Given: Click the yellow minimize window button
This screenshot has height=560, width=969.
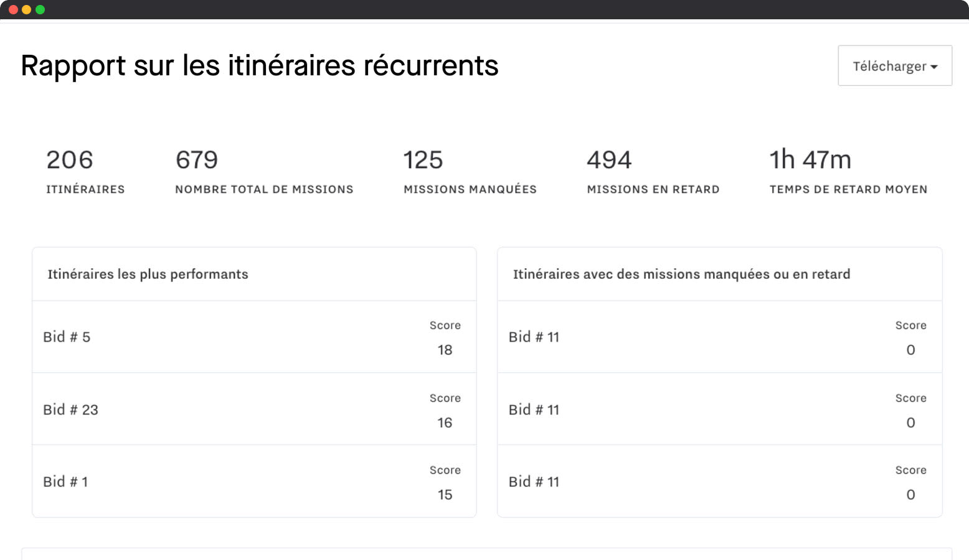Looking at the screenshot, I should (26, 9).
